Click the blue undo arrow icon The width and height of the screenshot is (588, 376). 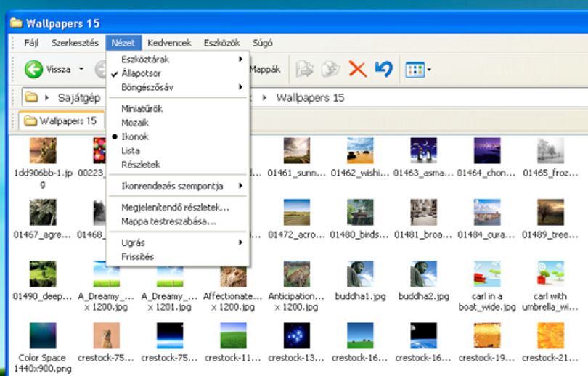click(383, 70)
